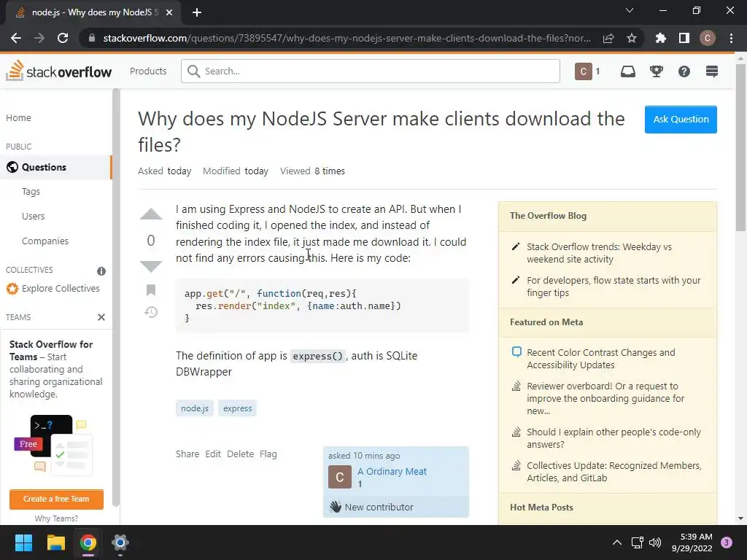This screenshot has width=747, height=560.
Task: View site security lock information
Action: click(x=92, y=38)
